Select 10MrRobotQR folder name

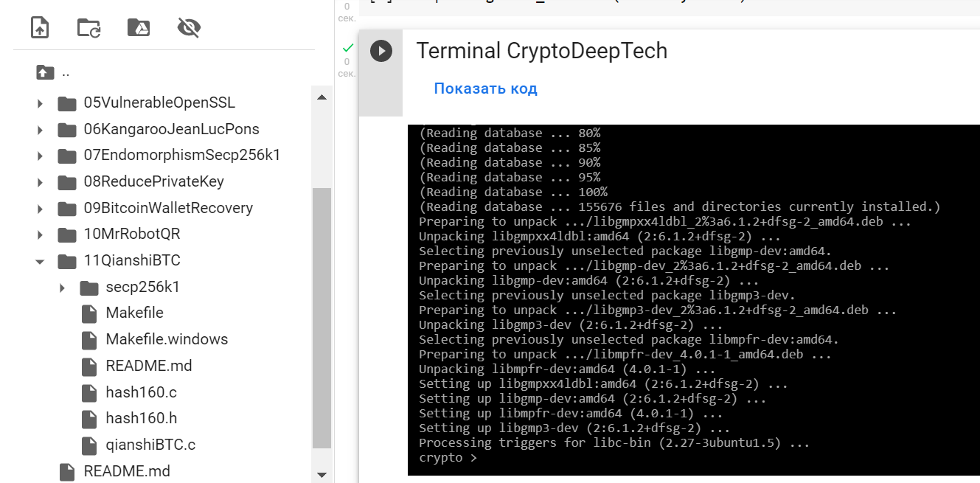click(132, 234)
